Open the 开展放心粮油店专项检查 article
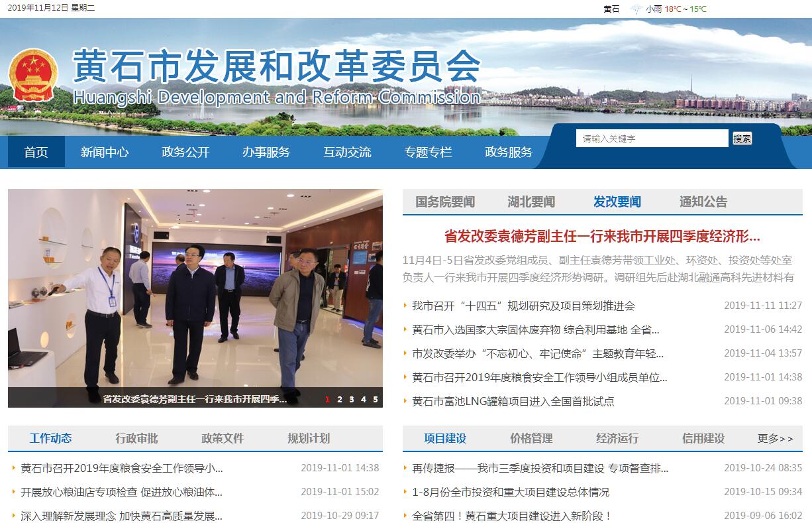The height and width of the screenshot is (523, 812). coord(122,492)
